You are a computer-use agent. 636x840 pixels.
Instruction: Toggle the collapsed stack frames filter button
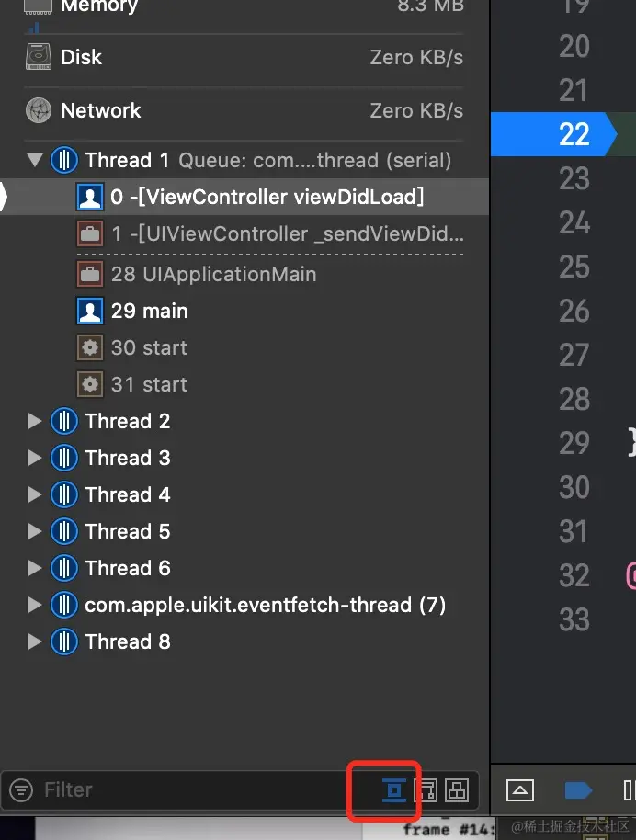394,789
